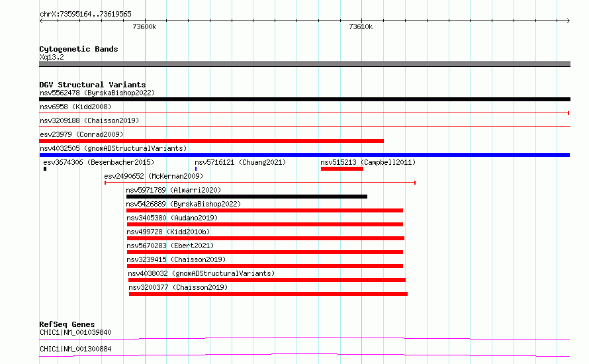Open nsv5670283 (Ebert2021) label
589x364 pixels.
click(x=170, y=246)
